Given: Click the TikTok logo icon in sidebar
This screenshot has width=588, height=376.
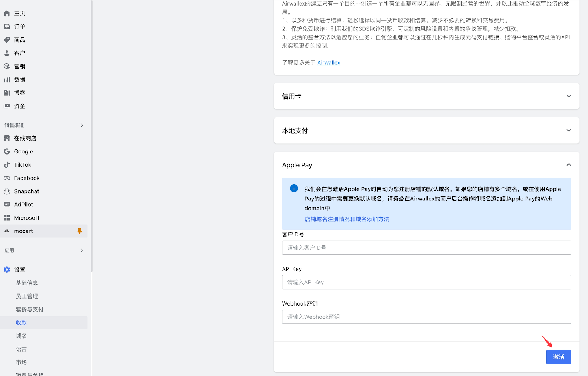Looking at the screenshot, I should coord(7,165).
